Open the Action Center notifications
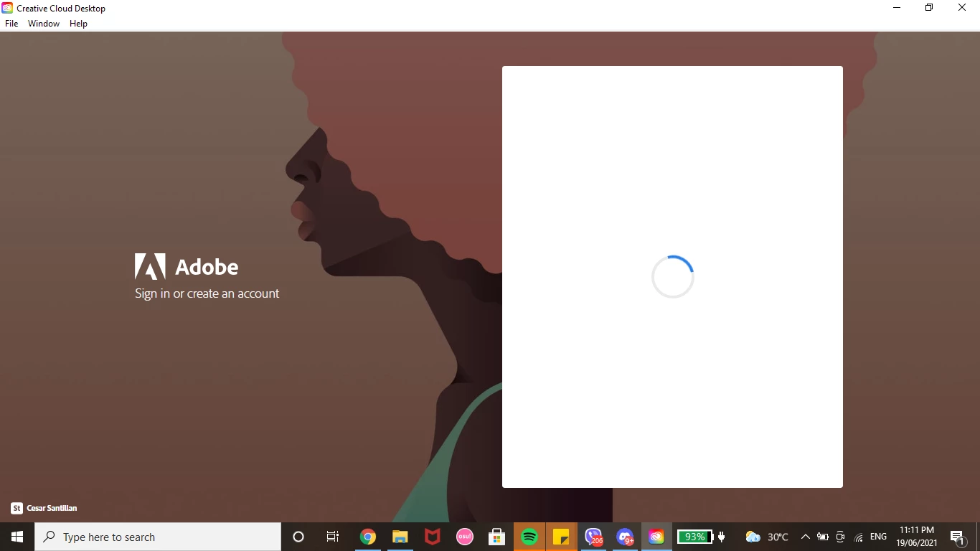The height and width of the screenshot is (551, 980). (x=957, y=537)
